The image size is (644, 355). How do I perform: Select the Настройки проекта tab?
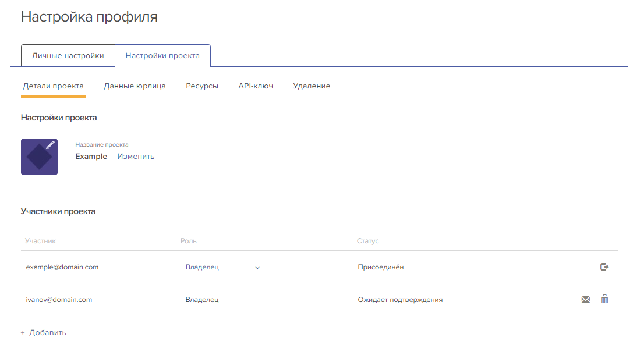coord(162,56)
